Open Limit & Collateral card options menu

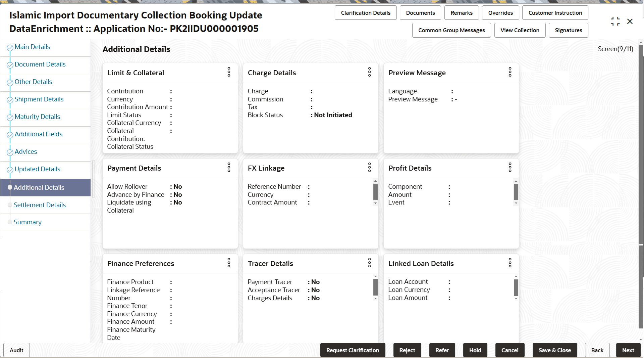click(x=229, y=72)
